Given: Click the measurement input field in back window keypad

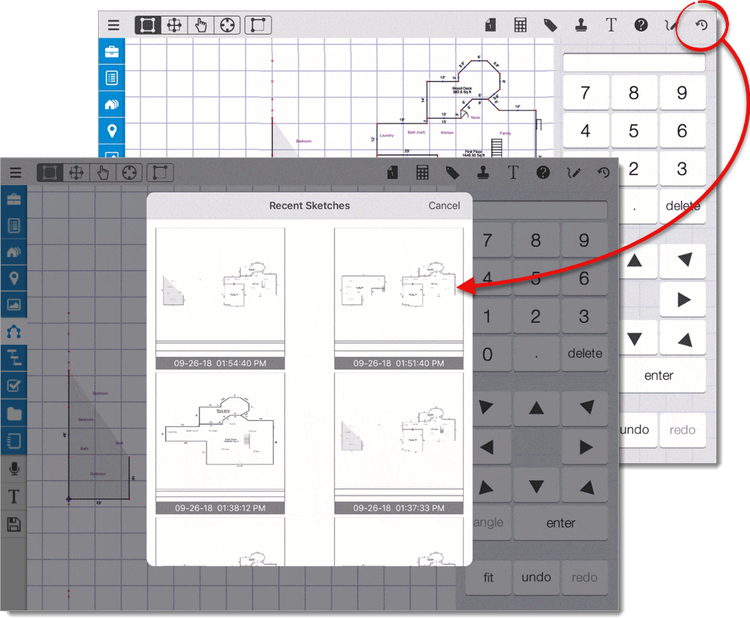Looking at the screenshot, I should (634, 63).
